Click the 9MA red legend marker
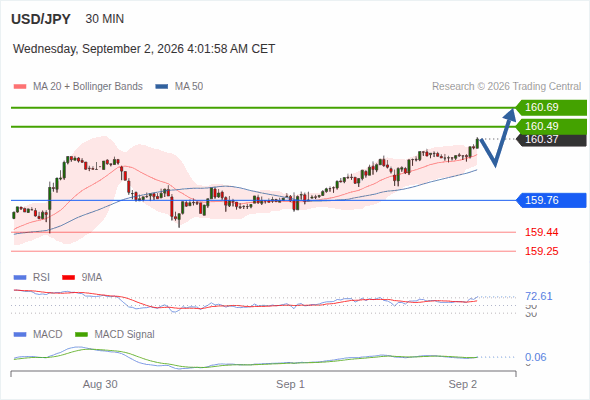Image resolution: width=590 pixels, height=400 pixels. tap(68, 278)
